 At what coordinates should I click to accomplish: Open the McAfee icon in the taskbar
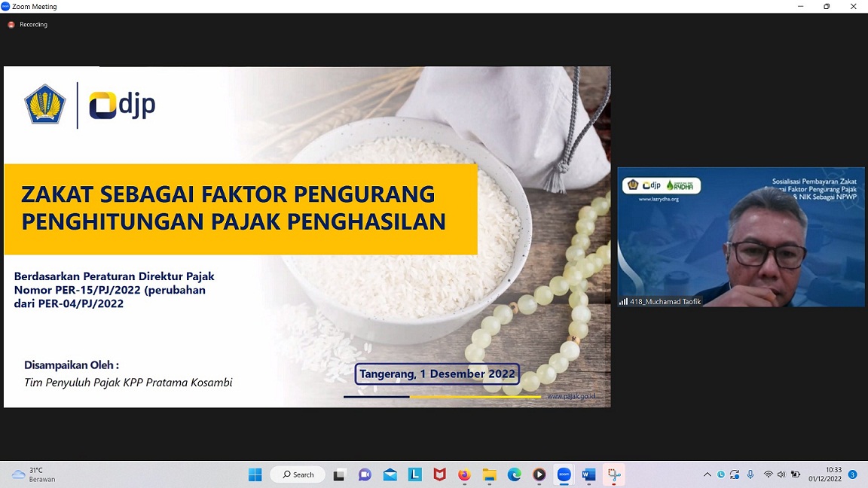[x=439, y=474]
